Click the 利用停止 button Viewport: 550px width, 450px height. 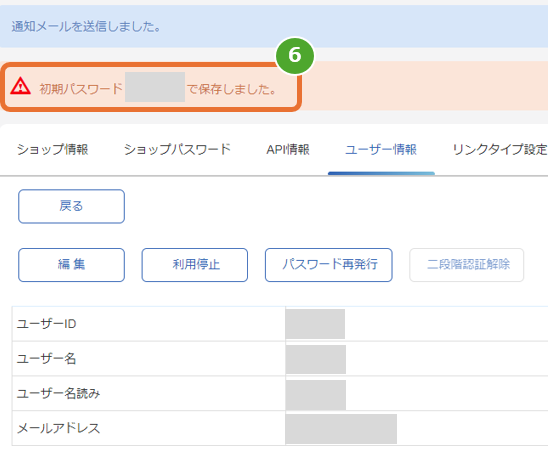point(195,265)
